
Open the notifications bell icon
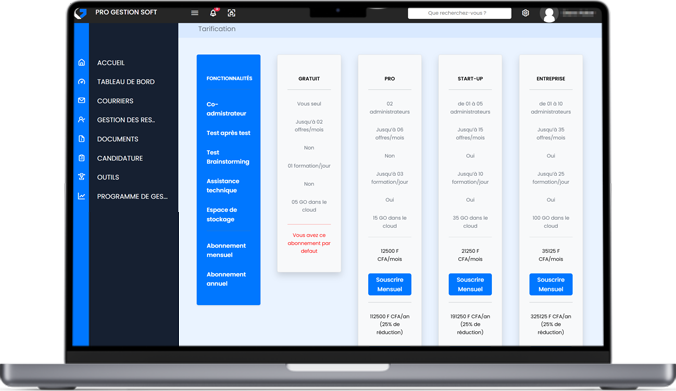[x=213, y=13]
